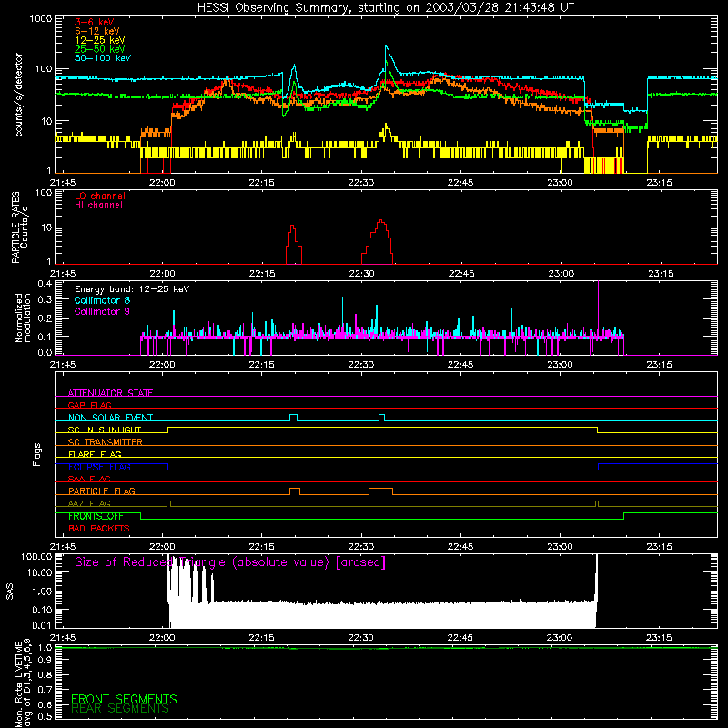This screenshot has height=728, width=728.
Task: Click the 22:15 tick label under modulation plot
Action: pos(261,365)
